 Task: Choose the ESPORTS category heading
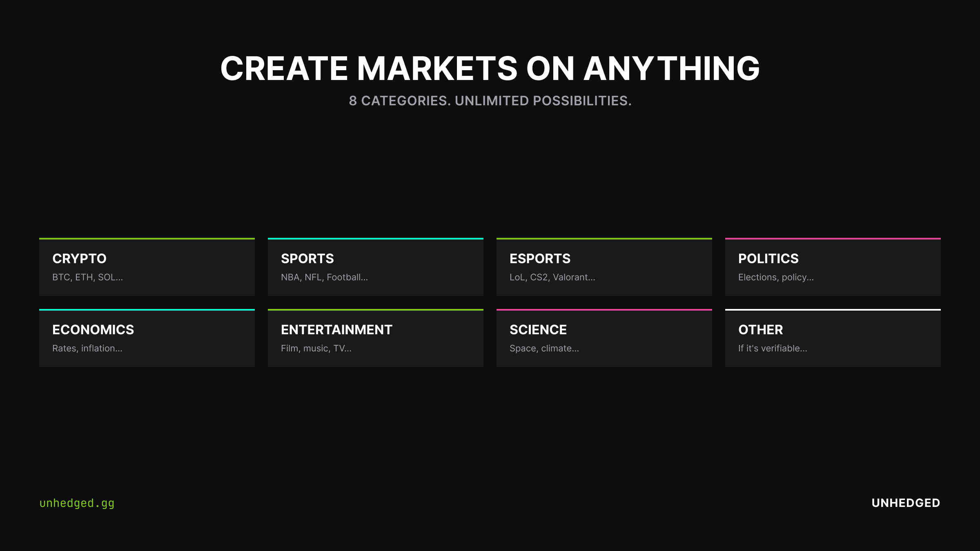540,259
